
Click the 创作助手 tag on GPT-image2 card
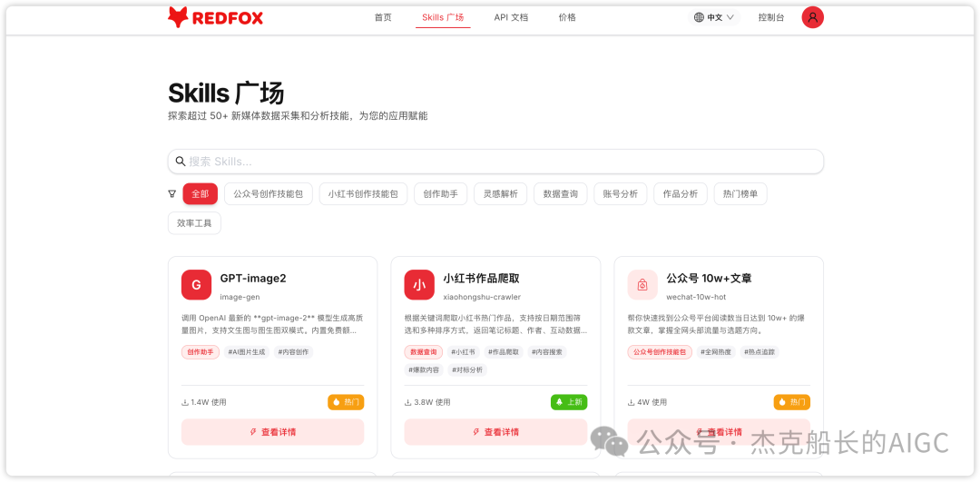(201, 352)
